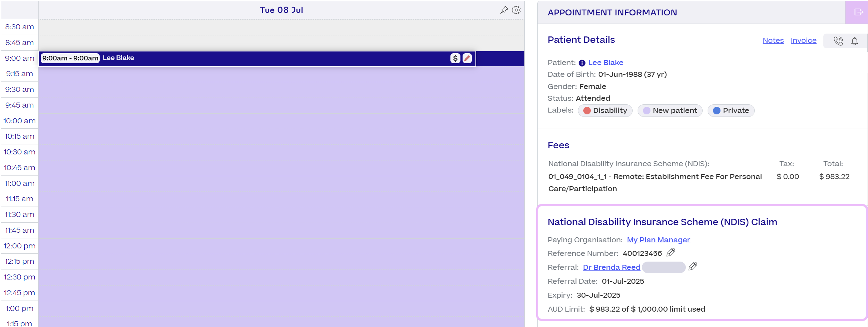
Task: Click the $ 983.22 total amount
Action: pos(834,177)
